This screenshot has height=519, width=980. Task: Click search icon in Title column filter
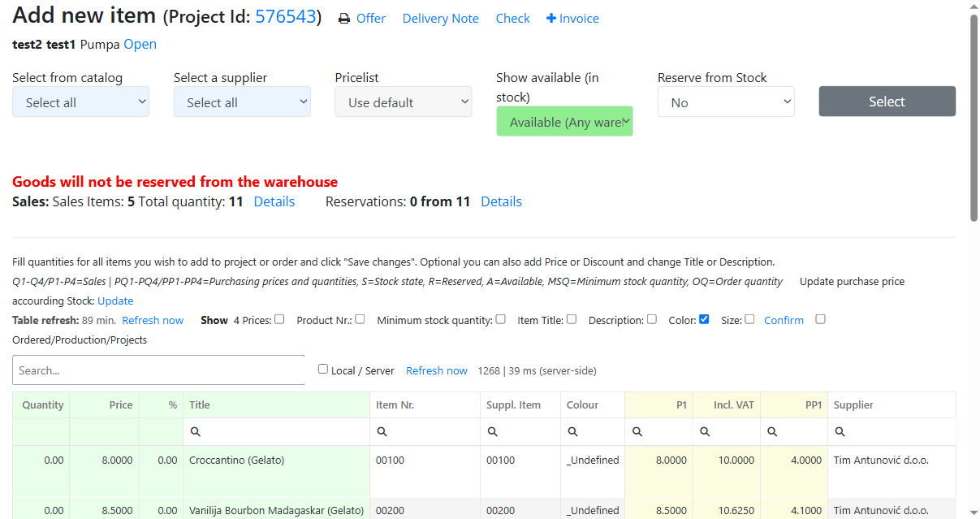(196, 432)
